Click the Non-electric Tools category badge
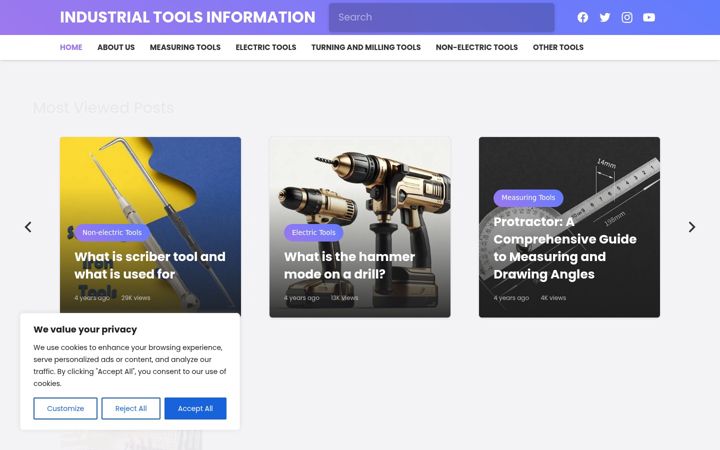Screen dimensions: 720x450 [112, 233]
